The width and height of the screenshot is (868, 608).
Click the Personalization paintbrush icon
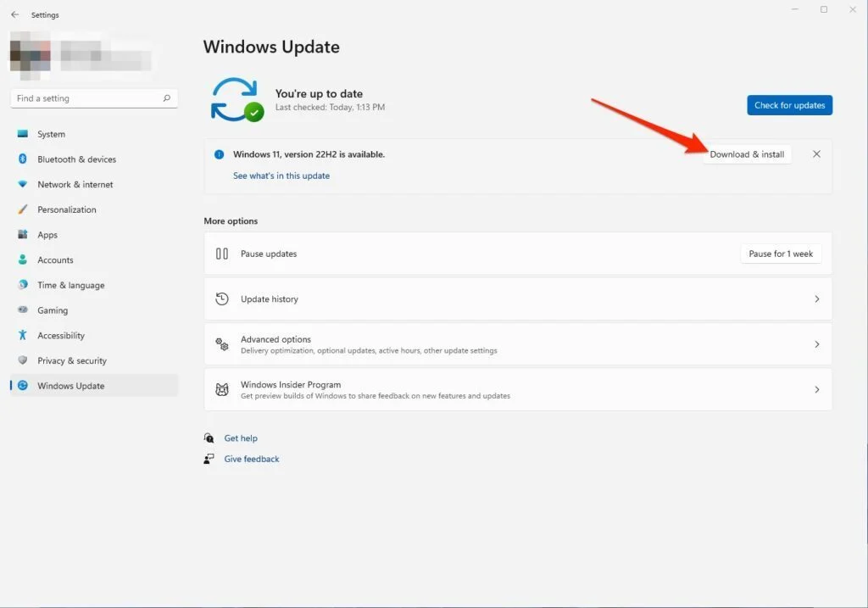(x=23, y=209)
